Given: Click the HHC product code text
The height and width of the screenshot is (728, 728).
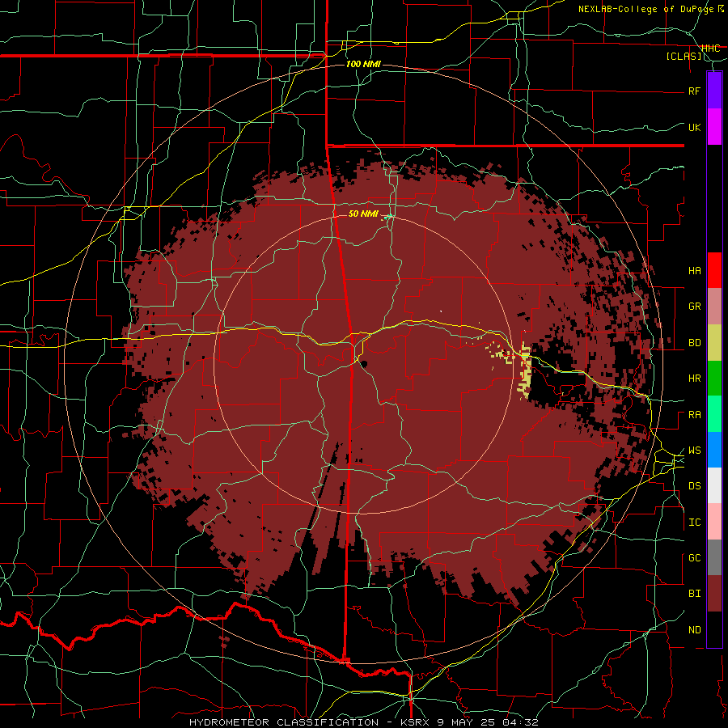Looking at the screenshot, I should tap(711, 48).
